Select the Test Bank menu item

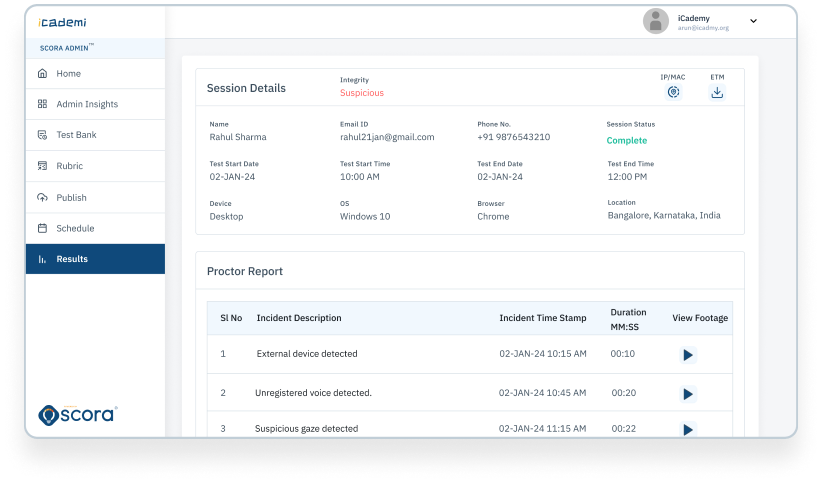76,135
